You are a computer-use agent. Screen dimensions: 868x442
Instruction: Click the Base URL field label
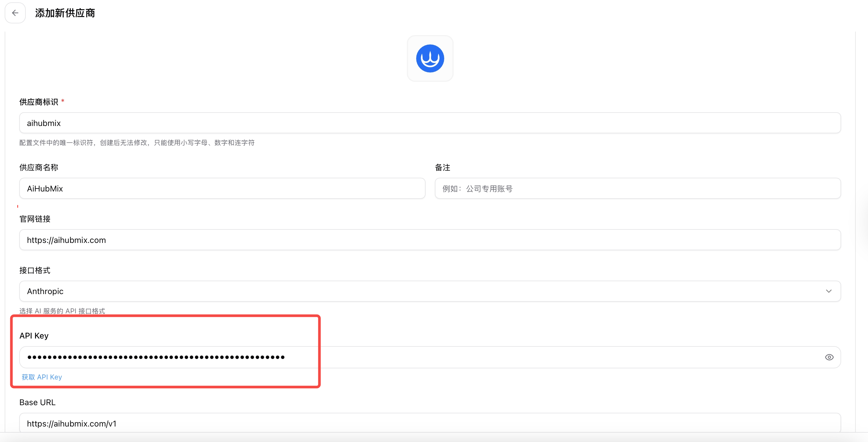point(37,402)
